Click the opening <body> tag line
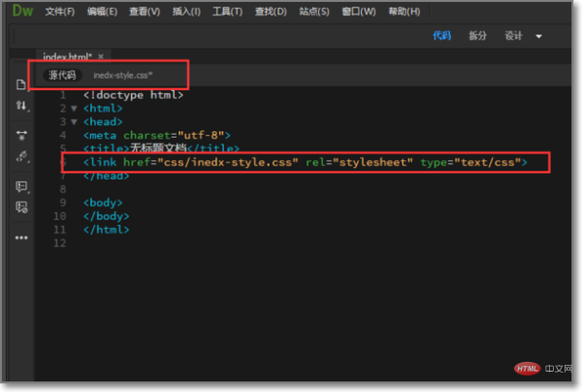582x392 pixels. click(x=103, y=203)
